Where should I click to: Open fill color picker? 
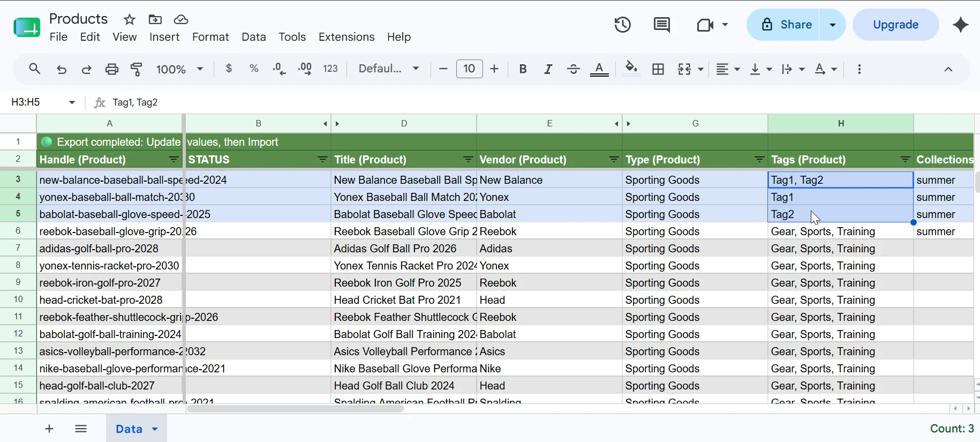[632, 69]
